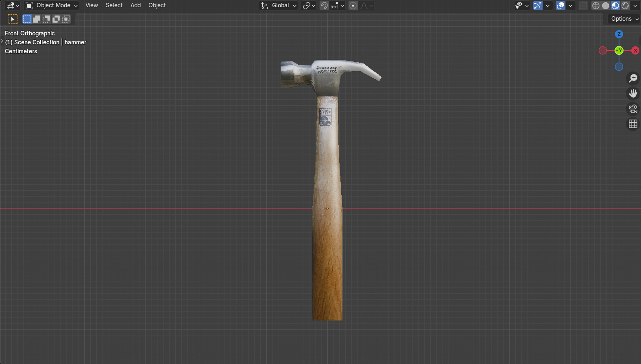Open the transform pivot point dropdown

[x=309, y=5]
